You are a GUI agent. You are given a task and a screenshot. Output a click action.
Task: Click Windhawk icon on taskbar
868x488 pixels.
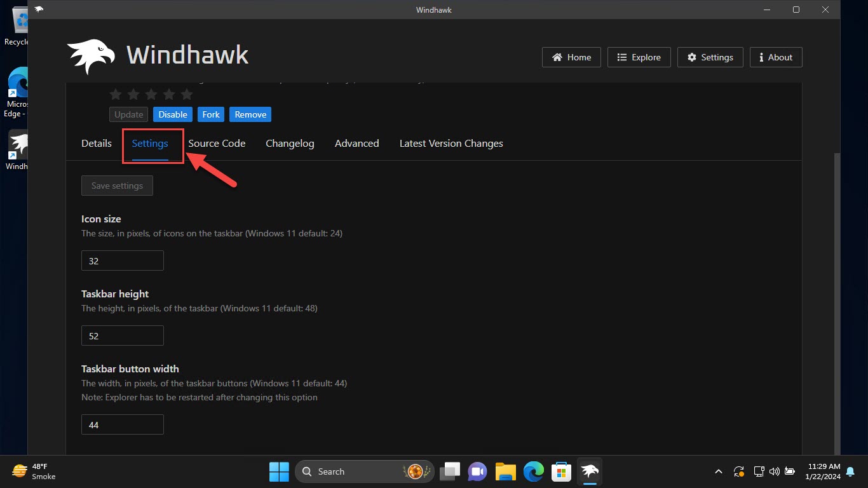(x=590, y=471)
